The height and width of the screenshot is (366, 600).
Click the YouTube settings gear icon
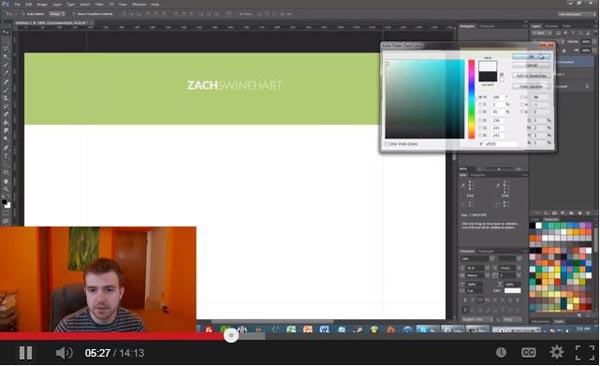(556, 352)
